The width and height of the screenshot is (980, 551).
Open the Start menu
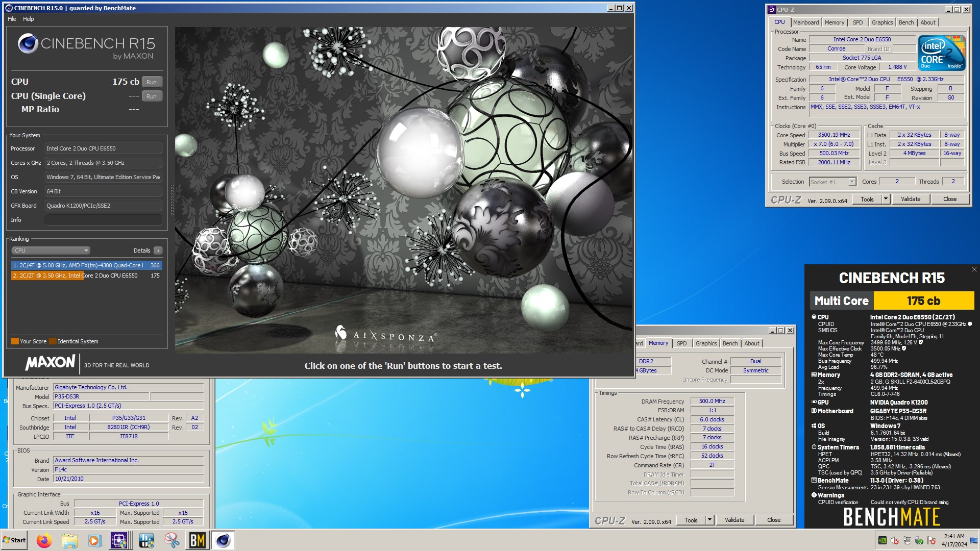click(x=14, y=540)
